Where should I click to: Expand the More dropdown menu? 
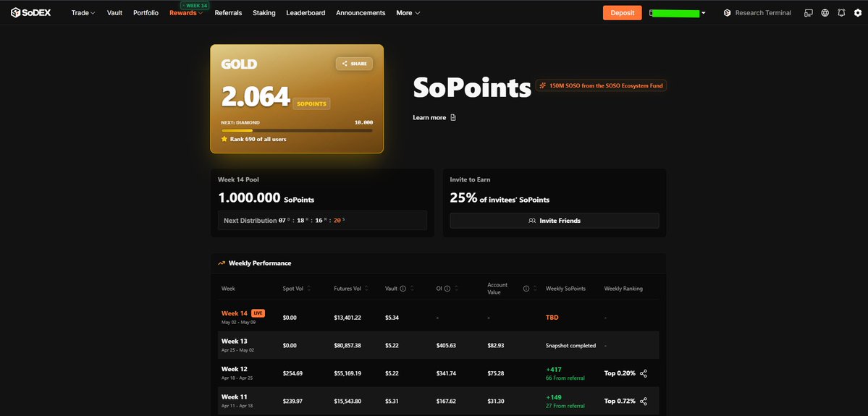[408, 13]
